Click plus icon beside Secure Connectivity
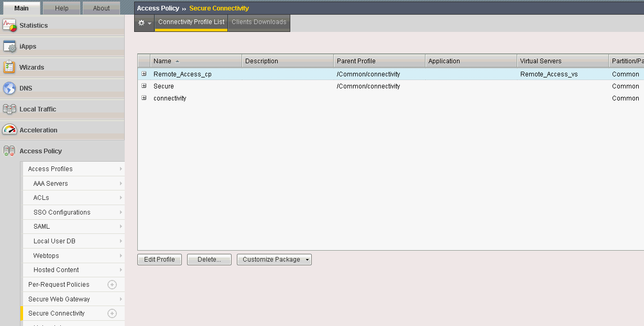Image resolution: width=644 pixels, height=326 pixels. (112, 313)
